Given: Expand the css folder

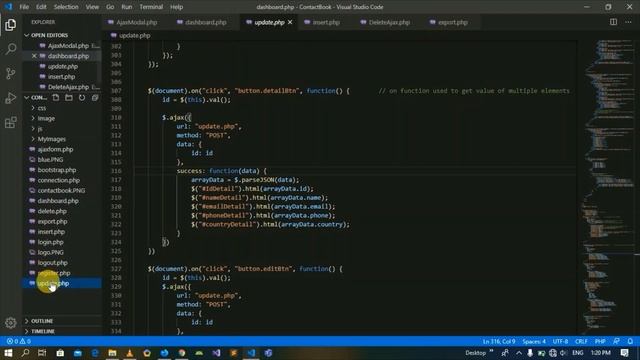Looking at the screenshot, I should 42,108.
